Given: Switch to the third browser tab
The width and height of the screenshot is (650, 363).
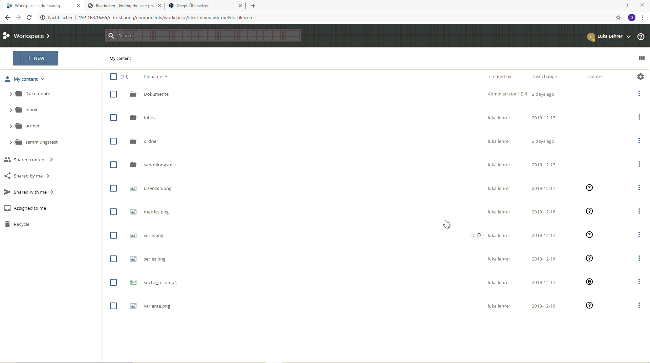Looking at the screenshot, I should [x=205, y=6].
